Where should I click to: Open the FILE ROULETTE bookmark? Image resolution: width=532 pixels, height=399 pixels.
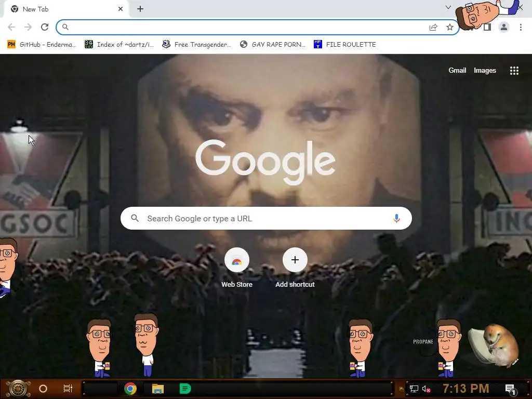(345, 45)
